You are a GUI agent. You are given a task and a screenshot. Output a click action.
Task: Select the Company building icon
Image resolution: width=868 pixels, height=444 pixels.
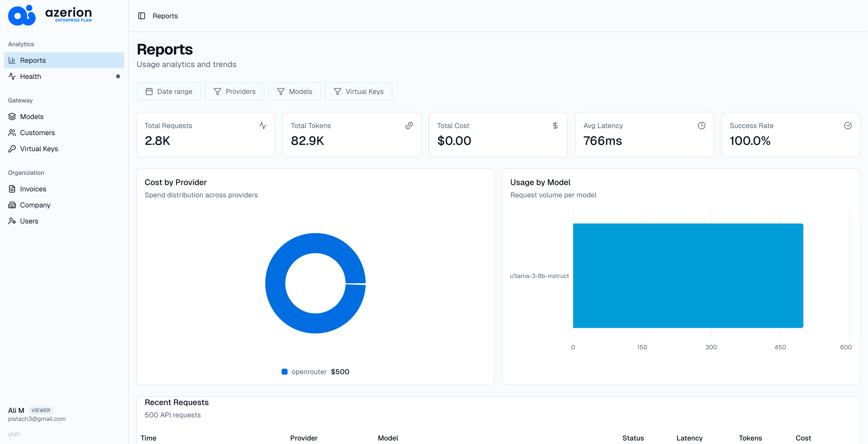tap(12, 205)
